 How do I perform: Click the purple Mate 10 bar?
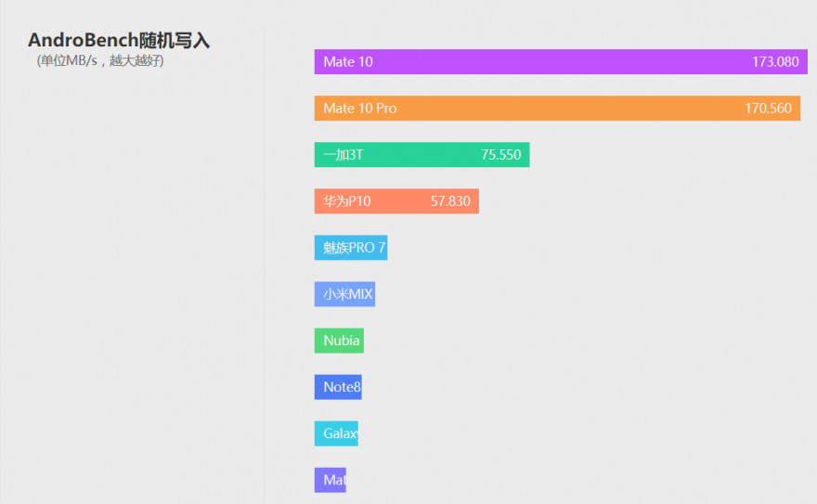coord(557,62)
